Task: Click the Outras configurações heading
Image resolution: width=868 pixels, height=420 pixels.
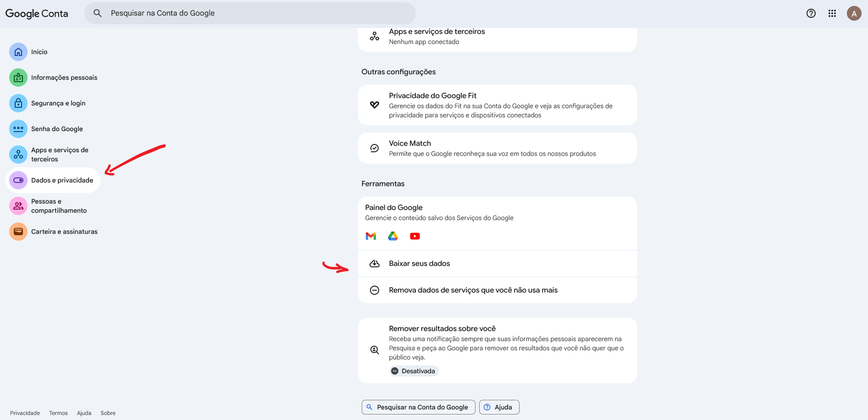Action: click(x=398, y=72)
